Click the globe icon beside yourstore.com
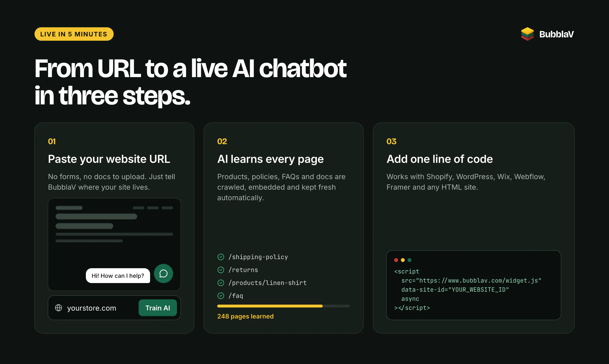609x364 pixels. coord(59,307)
